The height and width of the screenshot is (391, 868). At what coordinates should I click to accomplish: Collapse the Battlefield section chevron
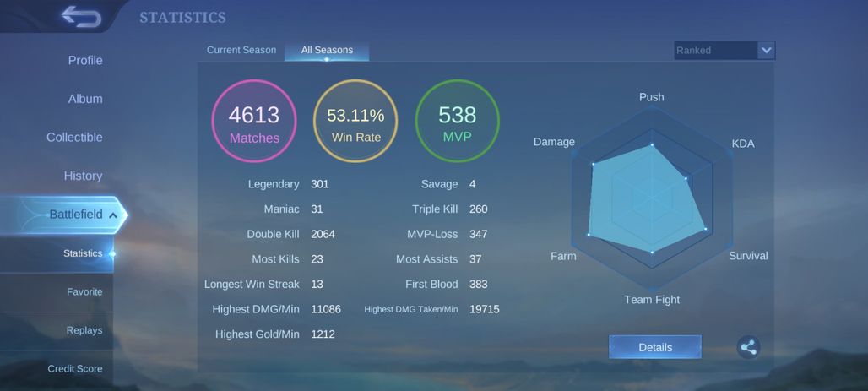(113, 215)
